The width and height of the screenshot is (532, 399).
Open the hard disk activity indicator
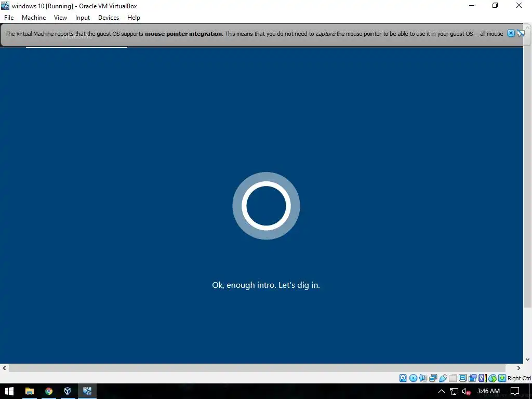[x=403, y=378]
